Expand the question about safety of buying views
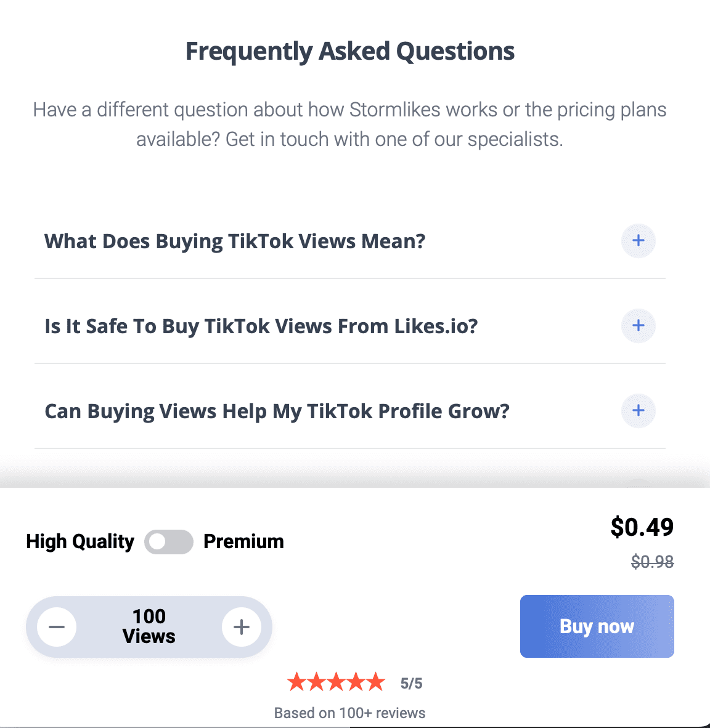Image resolution: width=710 pixels, height=728 pixels. 261,326
